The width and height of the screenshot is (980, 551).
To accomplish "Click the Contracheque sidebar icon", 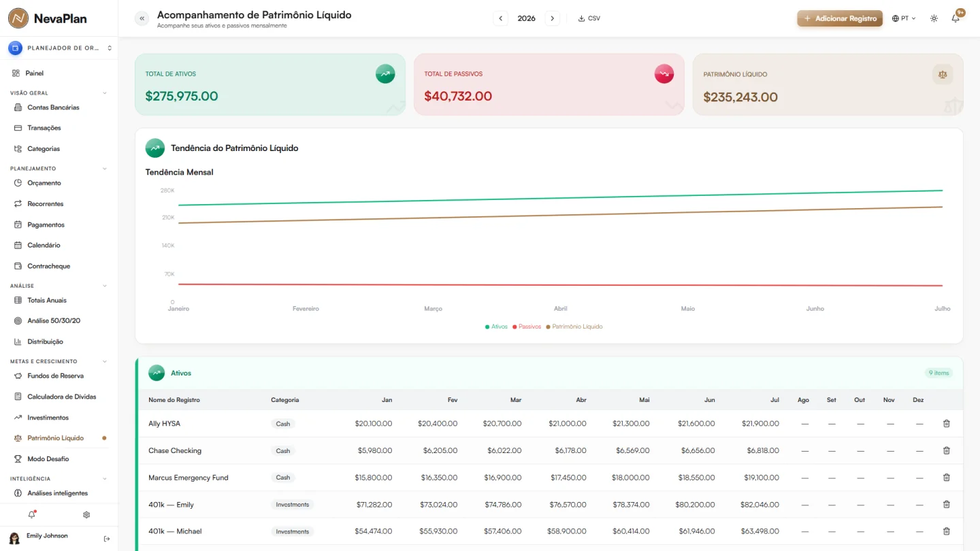I will 18,266.
